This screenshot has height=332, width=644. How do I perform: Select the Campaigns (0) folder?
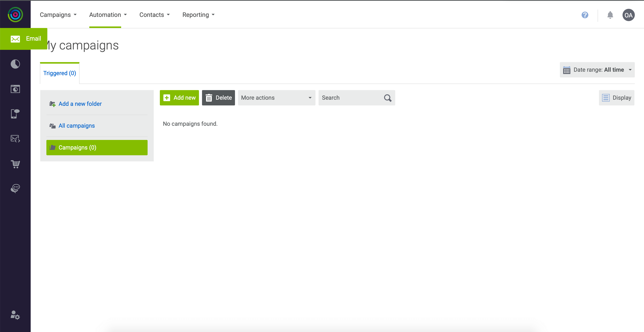pyautogui.click(x=97, y=147)
